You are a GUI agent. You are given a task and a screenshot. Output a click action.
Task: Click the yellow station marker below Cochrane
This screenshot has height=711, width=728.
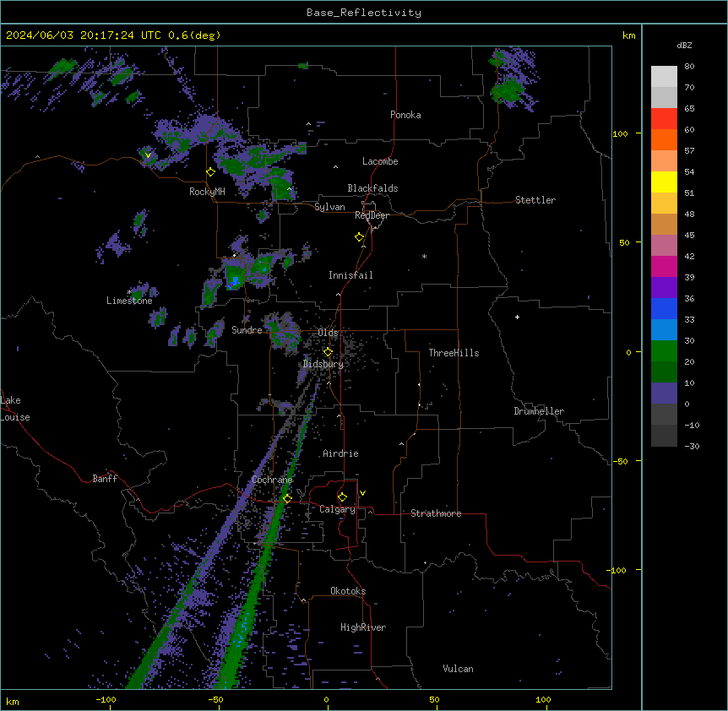287,499
